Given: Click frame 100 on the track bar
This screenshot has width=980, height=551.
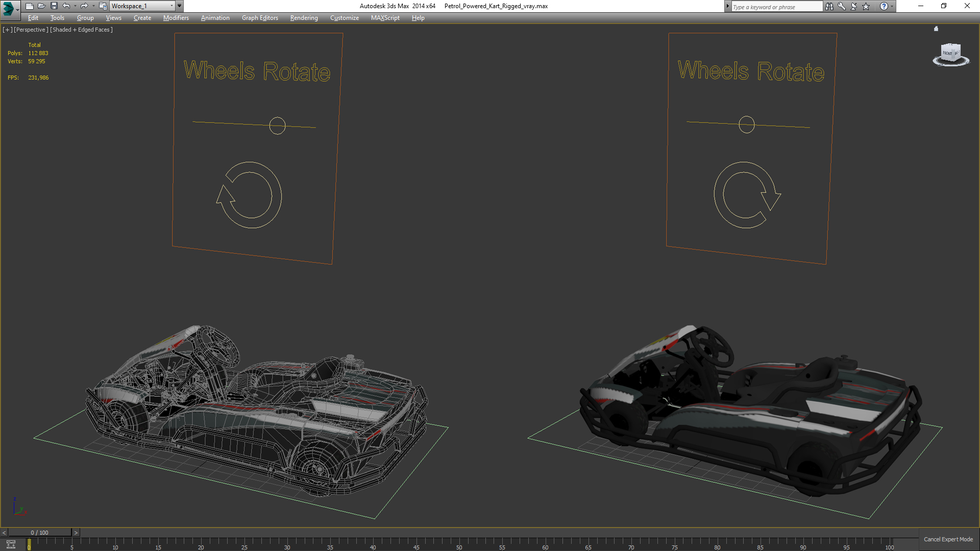Looking at the screenshot, I should click(x=890, y=547).
